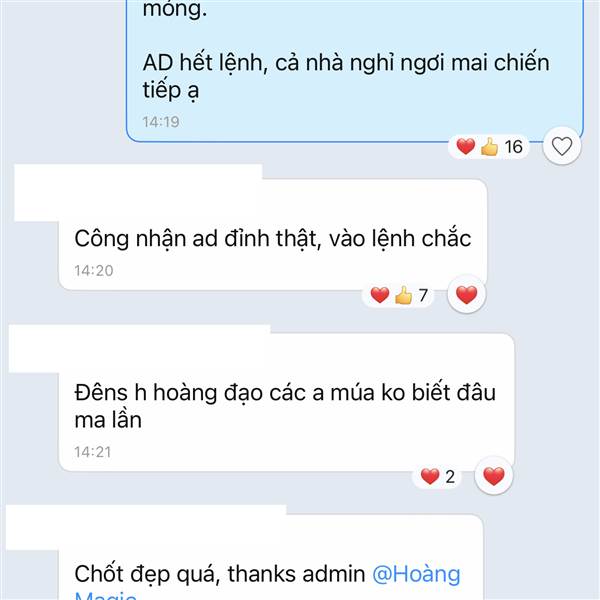Select the blue message 'AD hết lệnh, cả nhà nghỉ ngơi'
The image size is (600, 600).
point(346,76)
